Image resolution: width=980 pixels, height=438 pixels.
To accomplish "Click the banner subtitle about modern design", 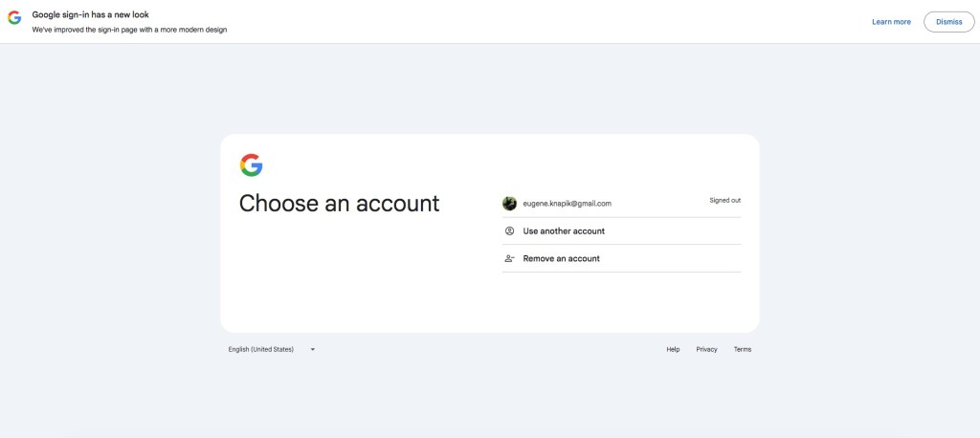I will (129, 30).
